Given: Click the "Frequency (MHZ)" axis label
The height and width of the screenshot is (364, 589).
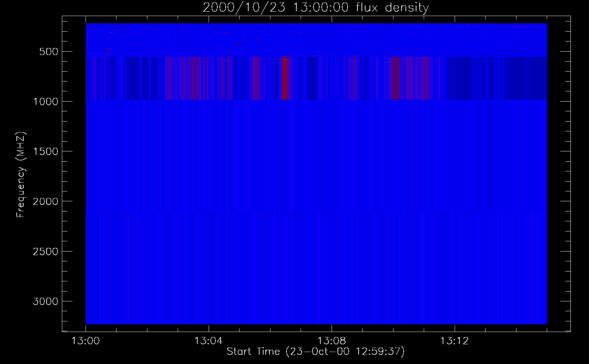Looking at the screenshot, I should (x=21, y=175).
